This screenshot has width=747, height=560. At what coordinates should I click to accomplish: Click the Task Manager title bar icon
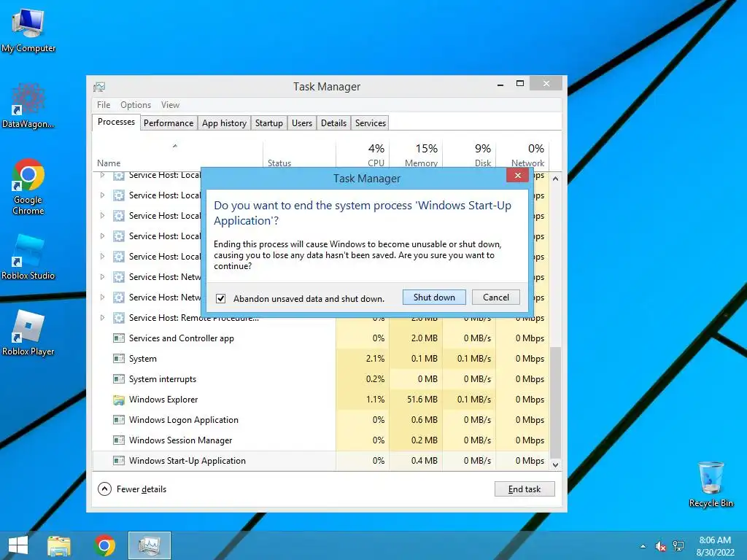pos(99,87)
